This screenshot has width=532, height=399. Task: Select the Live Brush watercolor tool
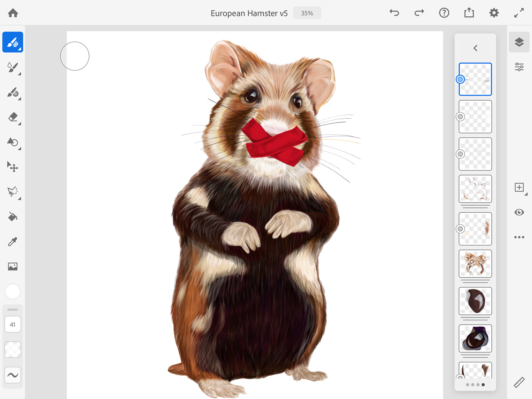point(12,67)
